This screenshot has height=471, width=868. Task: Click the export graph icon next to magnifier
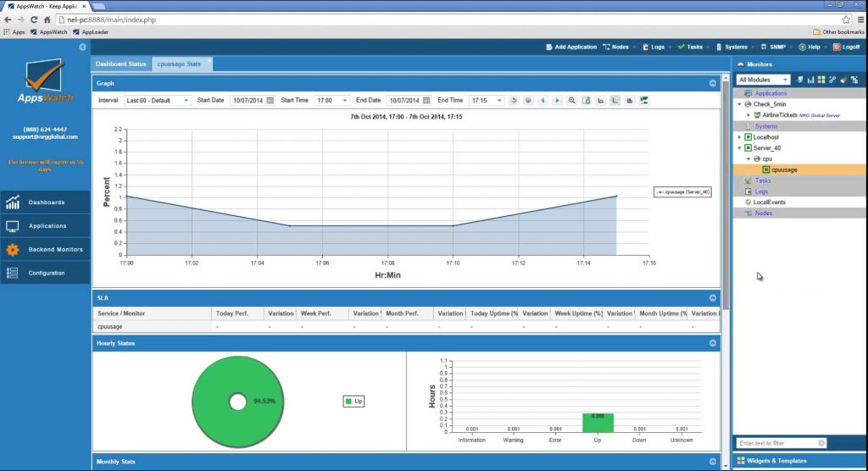tap(587, 100)
